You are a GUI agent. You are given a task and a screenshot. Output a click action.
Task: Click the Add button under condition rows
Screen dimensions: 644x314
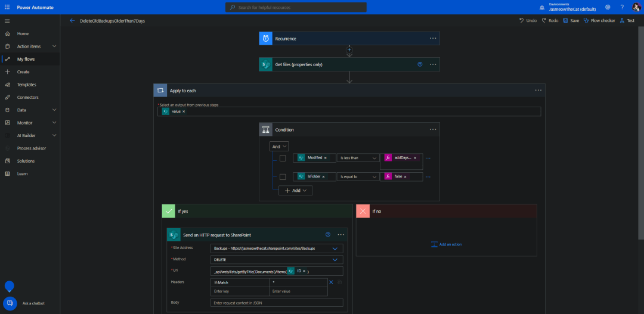point(296,191)
